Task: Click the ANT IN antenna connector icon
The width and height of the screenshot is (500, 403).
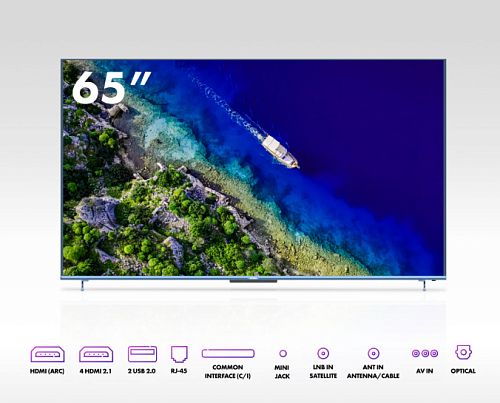Action: click(373, 353)
